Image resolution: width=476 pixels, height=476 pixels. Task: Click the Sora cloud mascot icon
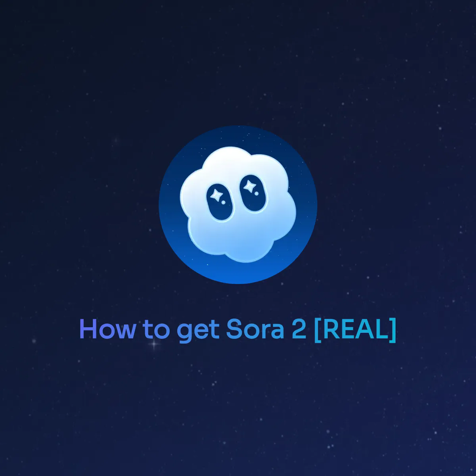(238, 205)
